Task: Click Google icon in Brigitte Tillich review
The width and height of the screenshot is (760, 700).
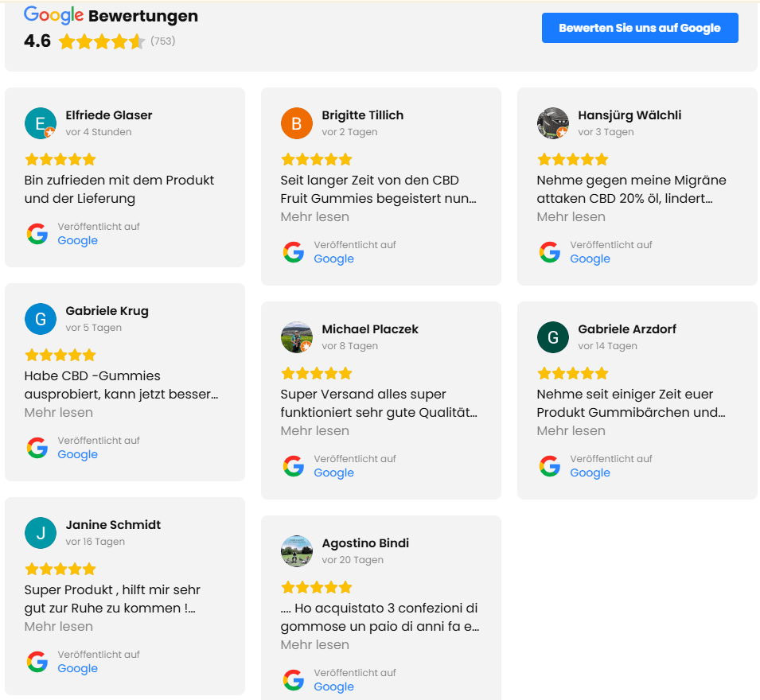Action: tap(294, 252)
